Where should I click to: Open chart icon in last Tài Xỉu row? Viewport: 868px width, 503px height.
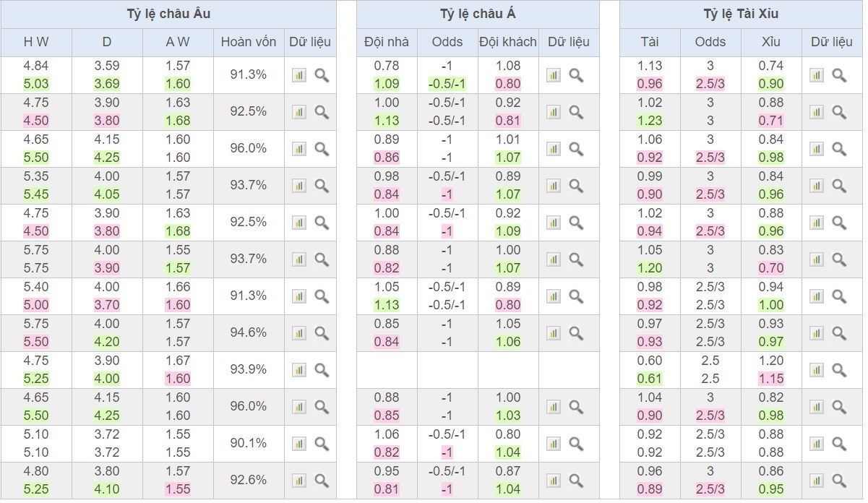coord(817,481)
